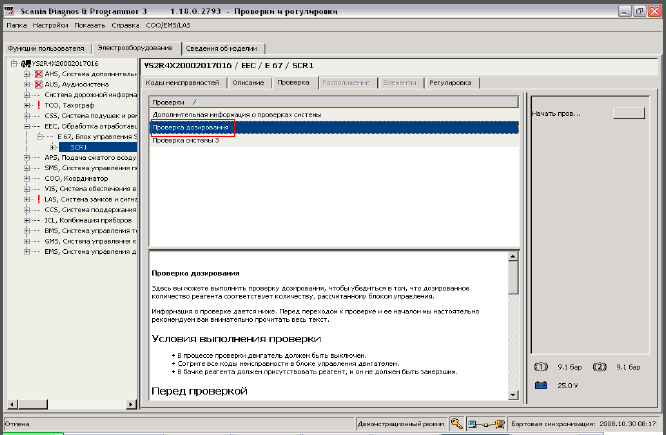This screenshot has height=435, width=666.
Task: Click the red X icon beside AUS
Action: click(38, 84)
